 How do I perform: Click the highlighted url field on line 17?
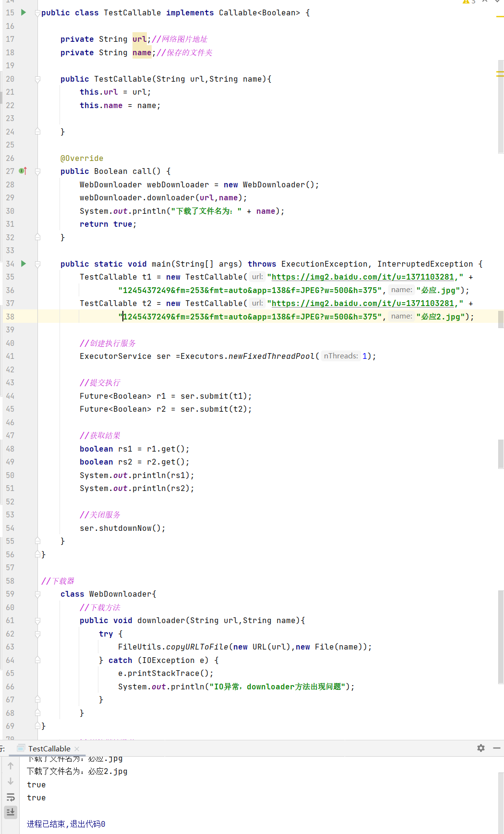[x=140, y=39]
